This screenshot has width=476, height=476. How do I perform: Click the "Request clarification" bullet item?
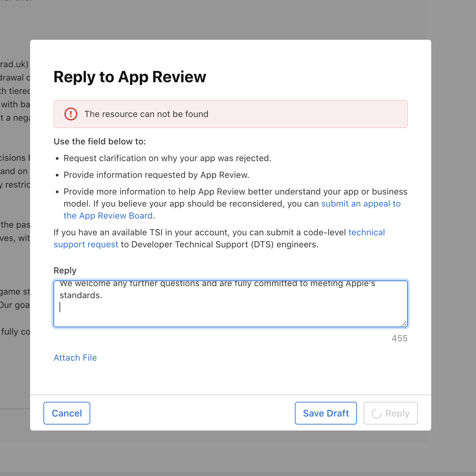(167, 158)
